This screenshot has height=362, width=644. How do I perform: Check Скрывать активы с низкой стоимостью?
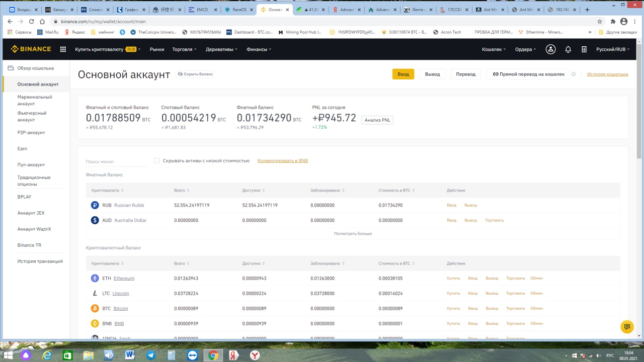pyautogui.click(x=156, y=160)
